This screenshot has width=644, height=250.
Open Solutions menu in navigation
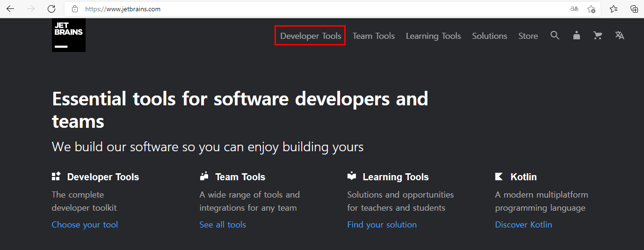pos(490,36)
